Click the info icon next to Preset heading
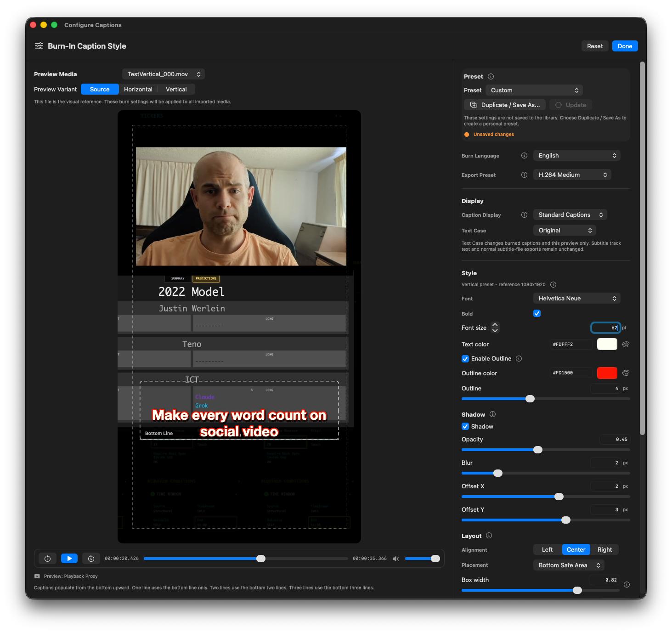This screenshot has height=633, width=672. [491, 77]
